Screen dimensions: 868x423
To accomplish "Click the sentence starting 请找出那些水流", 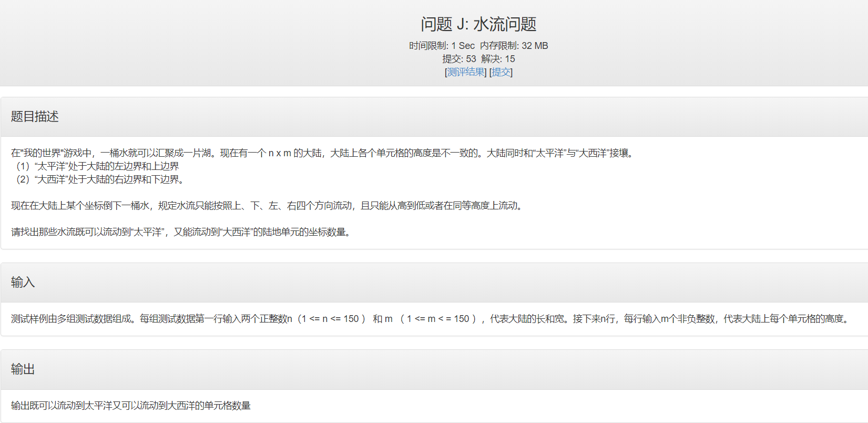I will (x=182, y=232).
